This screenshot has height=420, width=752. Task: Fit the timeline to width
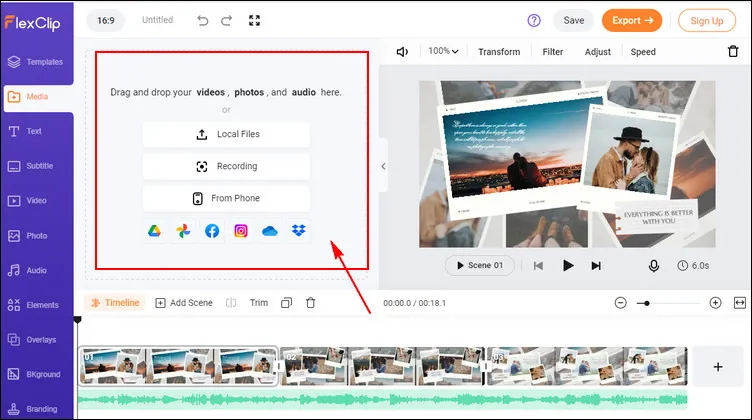(740, 303)
